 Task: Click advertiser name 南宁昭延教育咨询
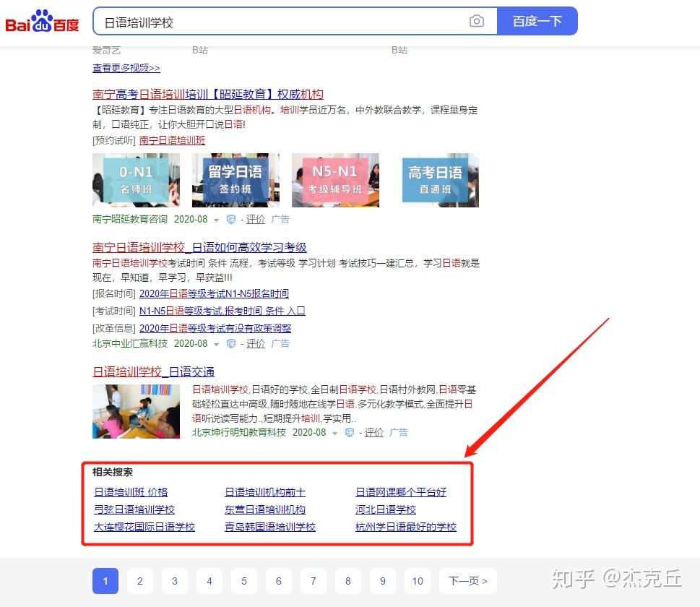[x=130, y=219]
